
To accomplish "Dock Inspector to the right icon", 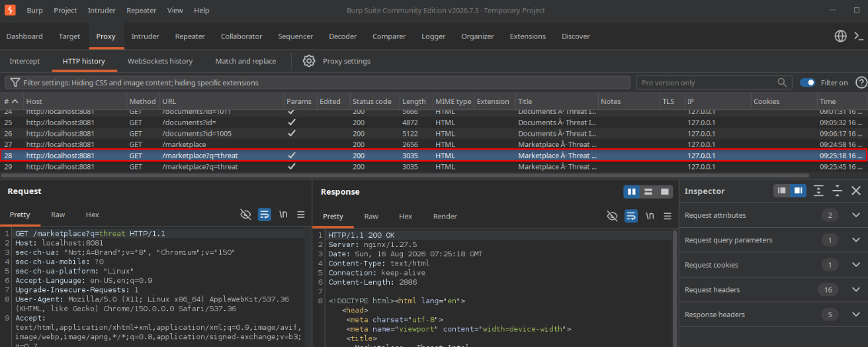I will pyautogui.click(x=798, y=191).
